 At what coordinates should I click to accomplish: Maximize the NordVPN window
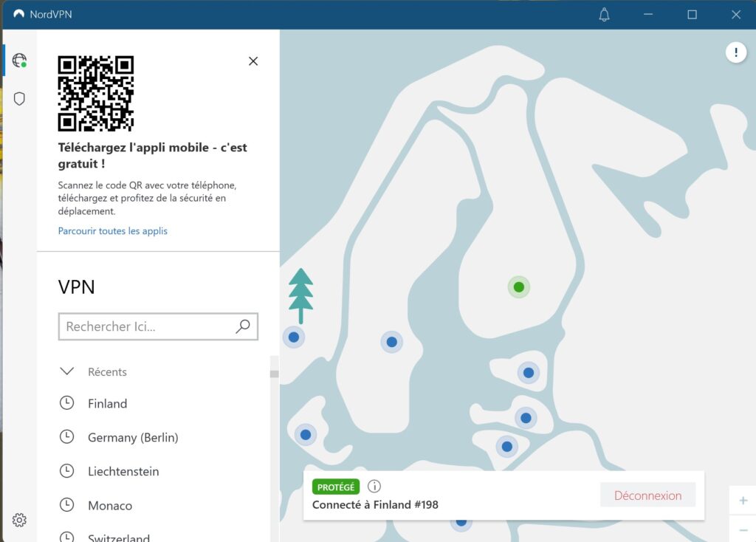click(x=692, y=15)
